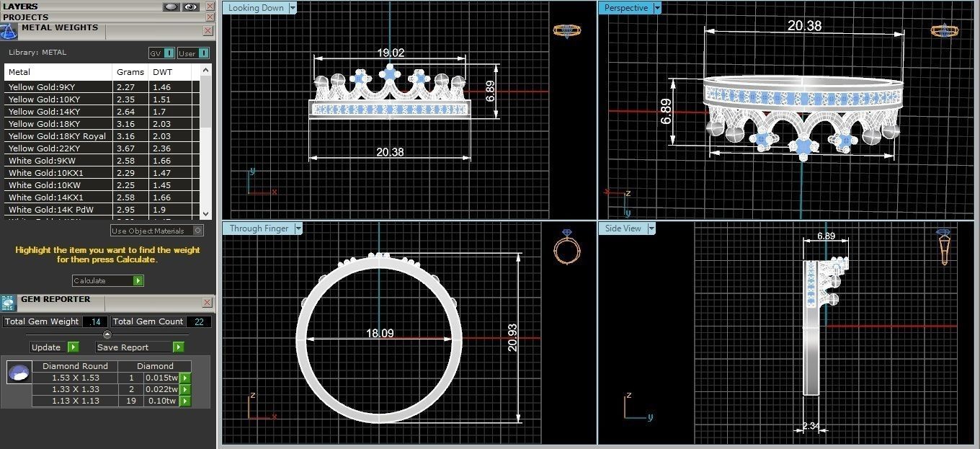Screen dimensions: 980x449
Task: Open the Side View viewport dropdown
Action: click(x=651, y=228)
